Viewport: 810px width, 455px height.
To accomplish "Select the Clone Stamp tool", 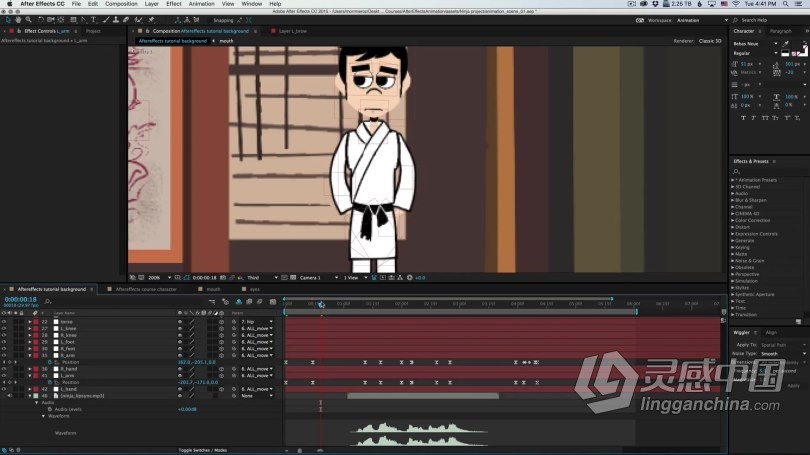I will point(116,20).
